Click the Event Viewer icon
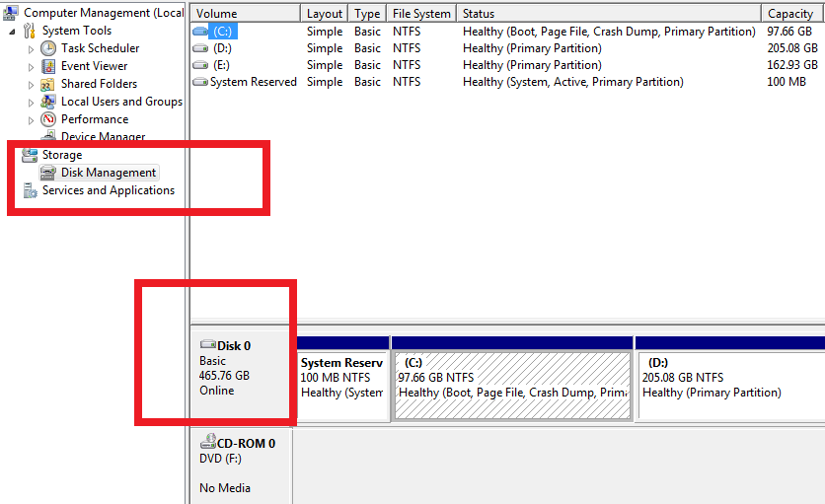The width and height of the screenshot is (825, 504). [x=48, y=66]
